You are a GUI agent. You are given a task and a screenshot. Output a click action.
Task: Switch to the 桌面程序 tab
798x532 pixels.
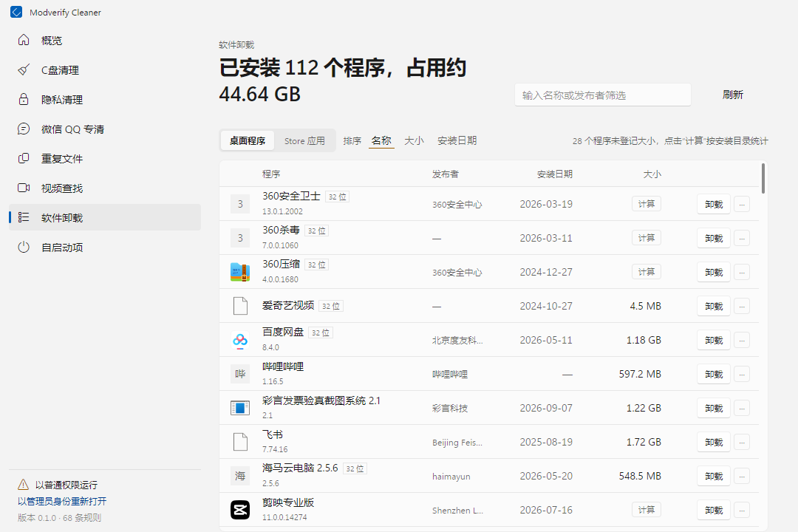248,140
